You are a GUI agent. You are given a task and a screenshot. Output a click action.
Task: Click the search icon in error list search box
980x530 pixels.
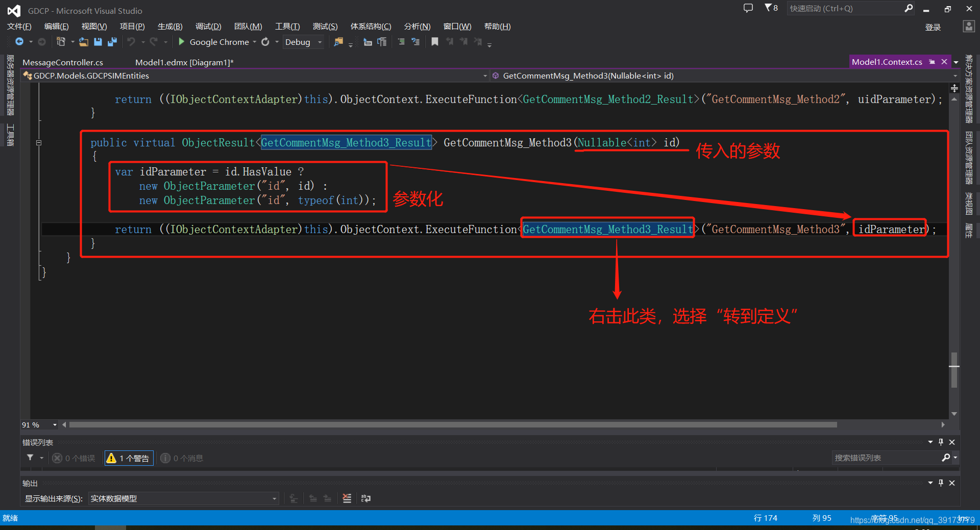tap(946, 458)
